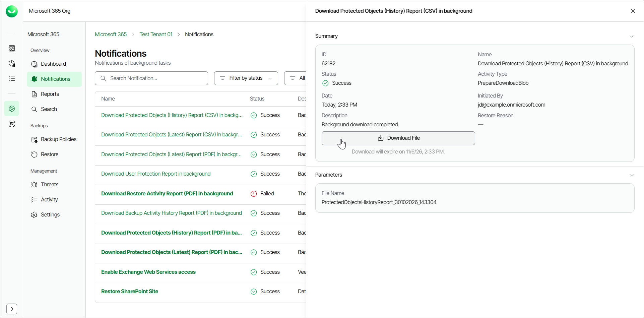The image size is (644, 318).
Task: Open the Restore page
Action: (x=54, y=154)
